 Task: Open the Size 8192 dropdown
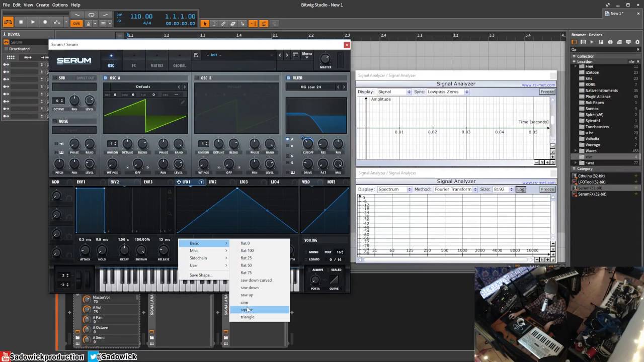coord(503,190)
